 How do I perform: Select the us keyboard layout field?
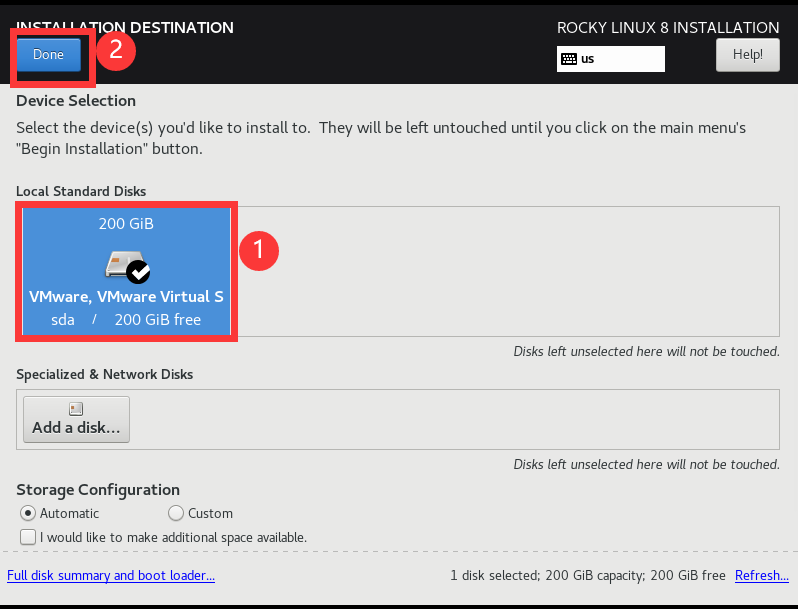[x=611, y=59]
